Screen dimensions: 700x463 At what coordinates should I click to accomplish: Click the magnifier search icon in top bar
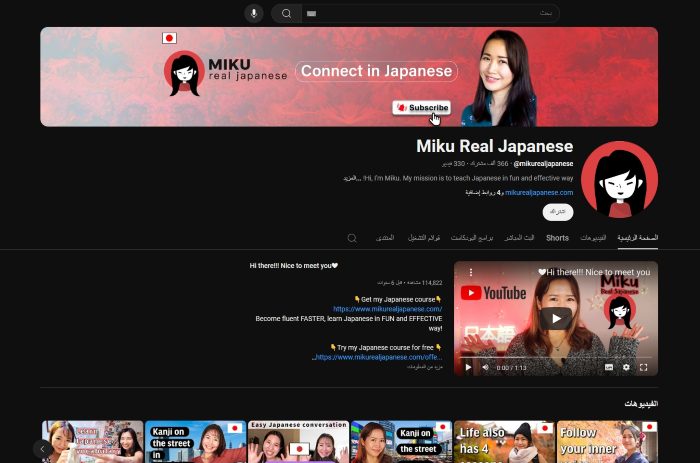tap(286, 13)
